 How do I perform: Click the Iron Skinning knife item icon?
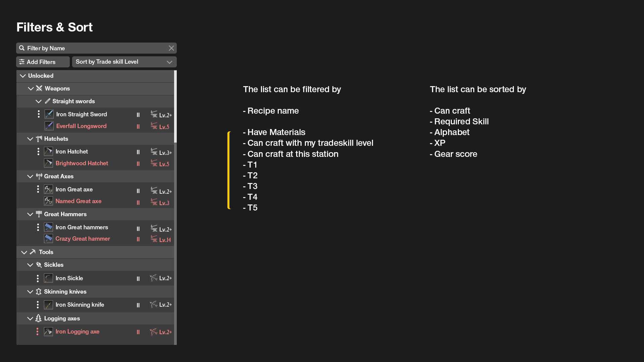click(48, 305)
